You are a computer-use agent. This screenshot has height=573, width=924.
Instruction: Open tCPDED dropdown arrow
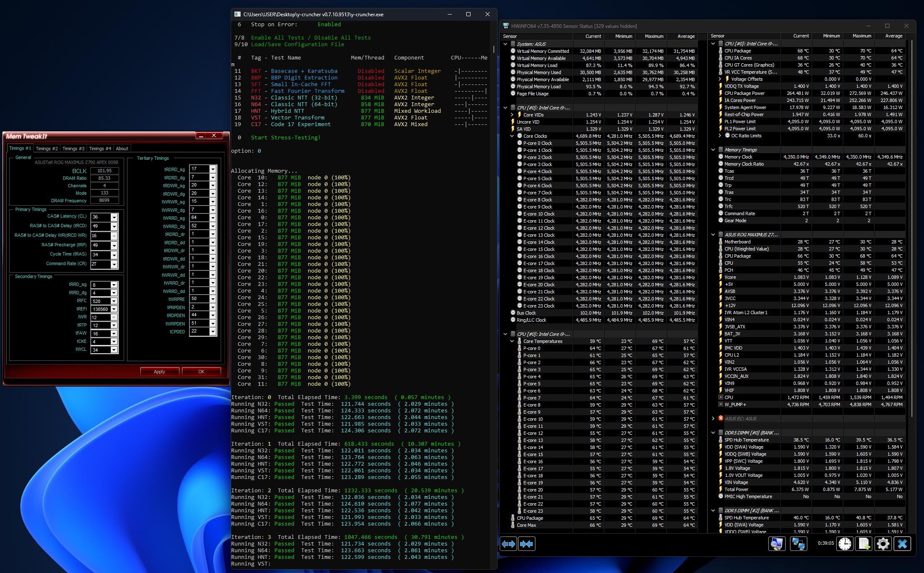point(213,332)
